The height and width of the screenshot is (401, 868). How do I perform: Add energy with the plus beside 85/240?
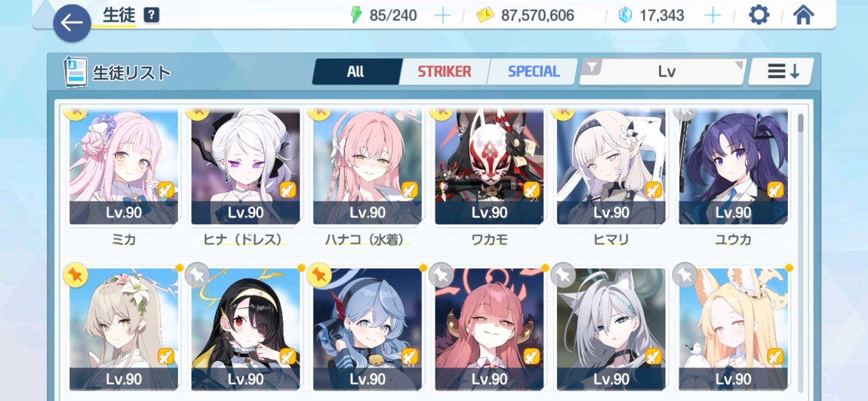click(442, 16)
